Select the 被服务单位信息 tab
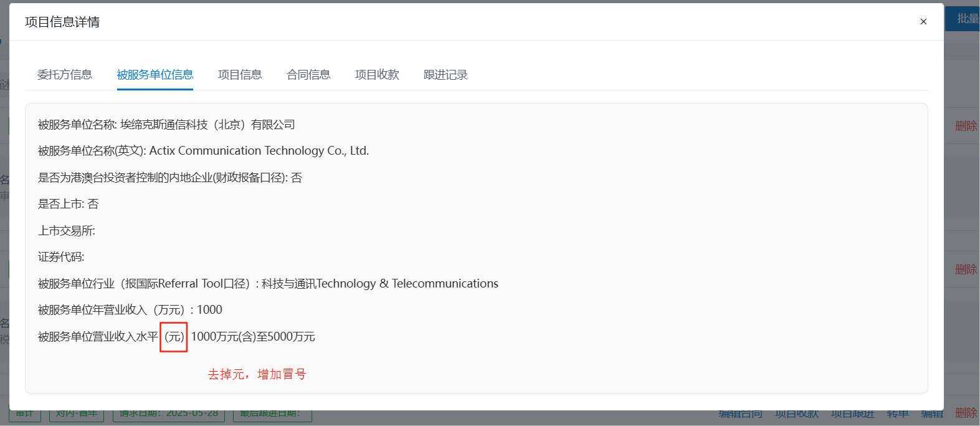The width and height of the screenshot is (980, 426). (x=155, y=75)
